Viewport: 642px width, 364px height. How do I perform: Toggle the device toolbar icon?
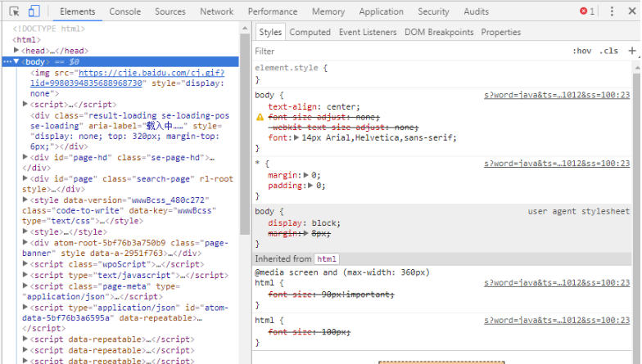point(34,11)
